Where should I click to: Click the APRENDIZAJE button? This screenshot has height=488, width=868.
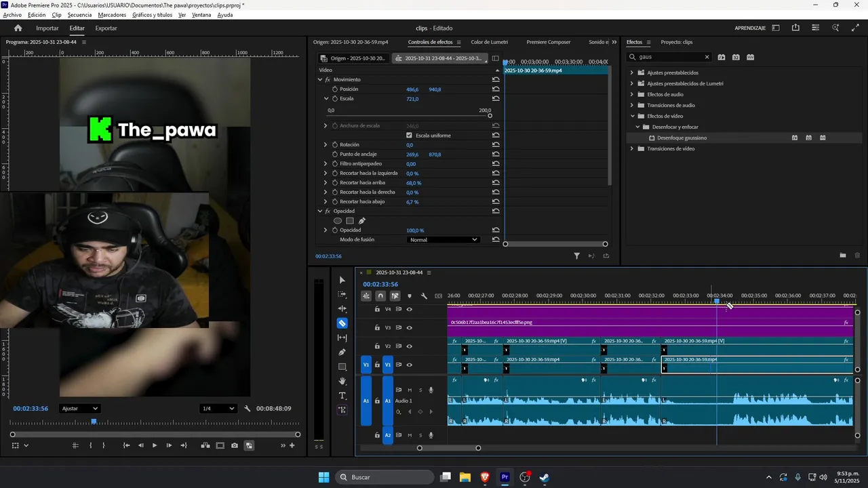[x=750, y=28]
